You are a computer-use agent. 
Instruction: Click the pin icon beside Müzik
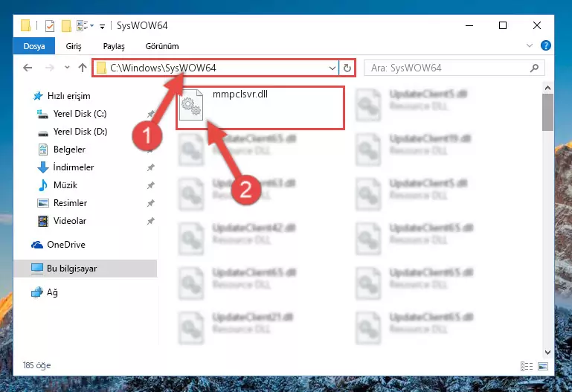tap(150, 185)
